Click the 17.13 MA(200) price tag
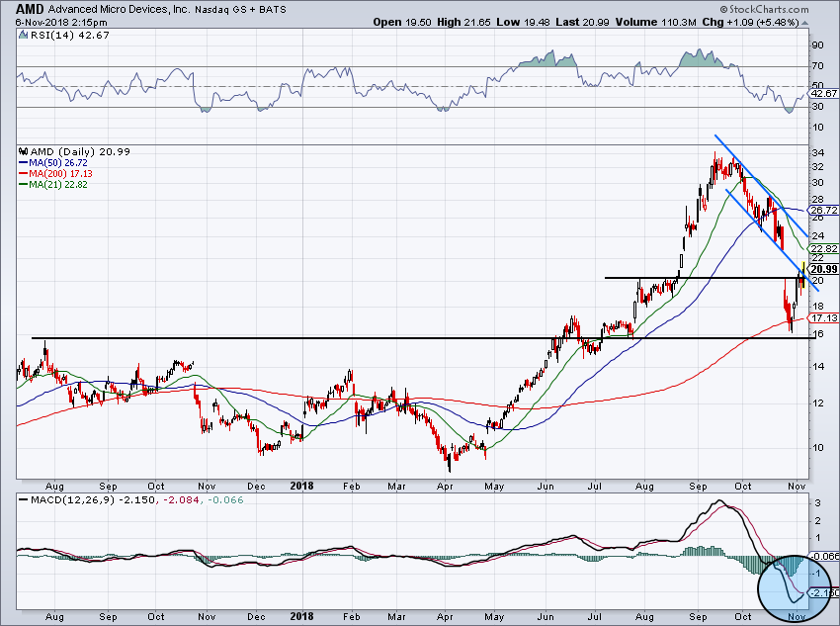This screenshot has height=626, width=840. (824, 318)
